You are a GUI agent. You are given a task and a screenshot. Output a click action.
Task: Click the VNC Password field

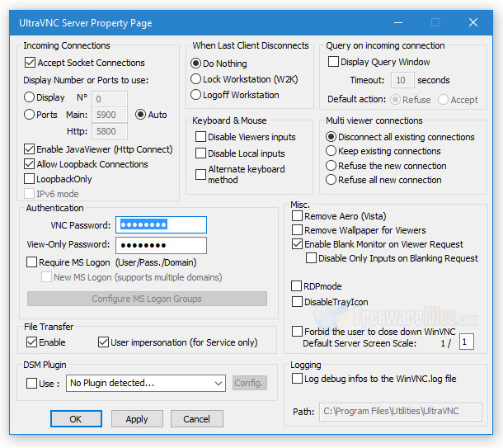click(161, 224)
